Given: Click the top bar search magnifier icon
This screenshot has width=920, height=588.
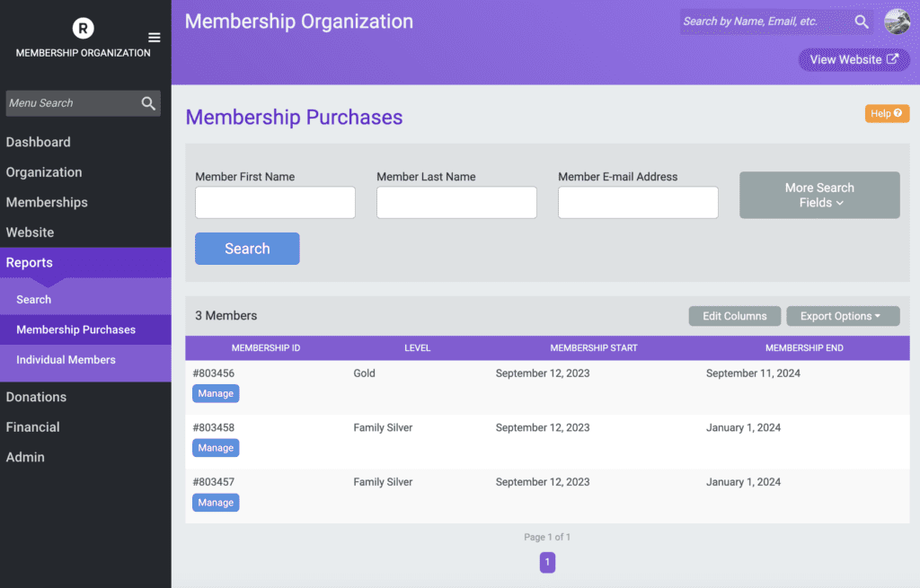Looking at the screenshot, I should point(862,22).
